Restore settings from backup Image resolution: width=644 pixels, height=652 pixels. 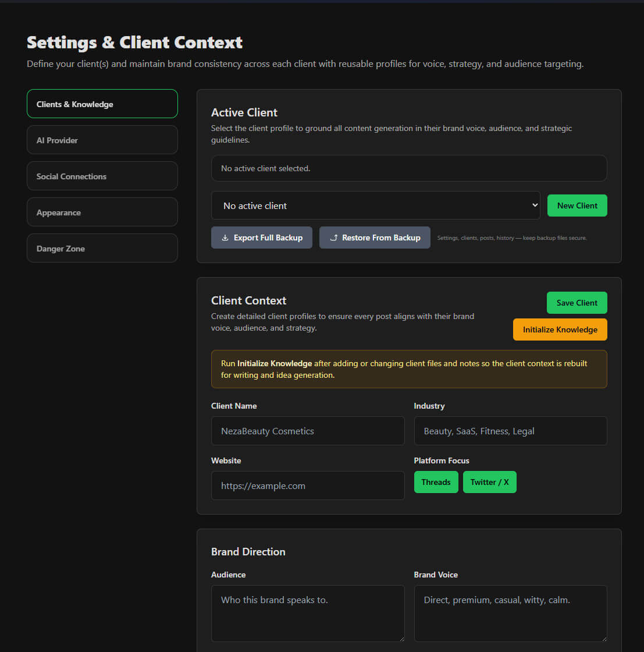click(375, 238)
